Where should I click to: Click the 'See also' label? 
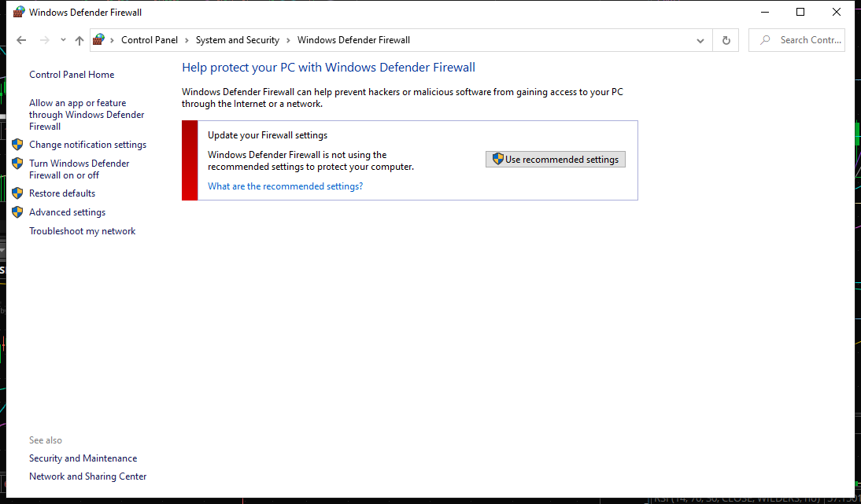coord(46,440)
